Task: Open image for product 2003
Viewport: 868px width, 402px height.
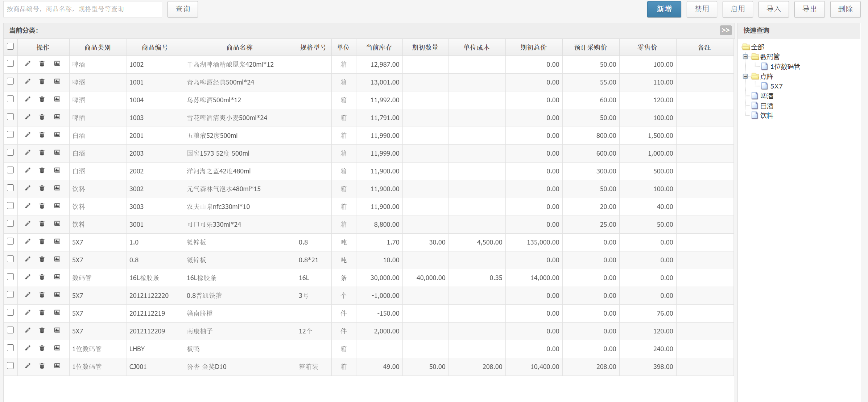Action: (x=57, y=153)
